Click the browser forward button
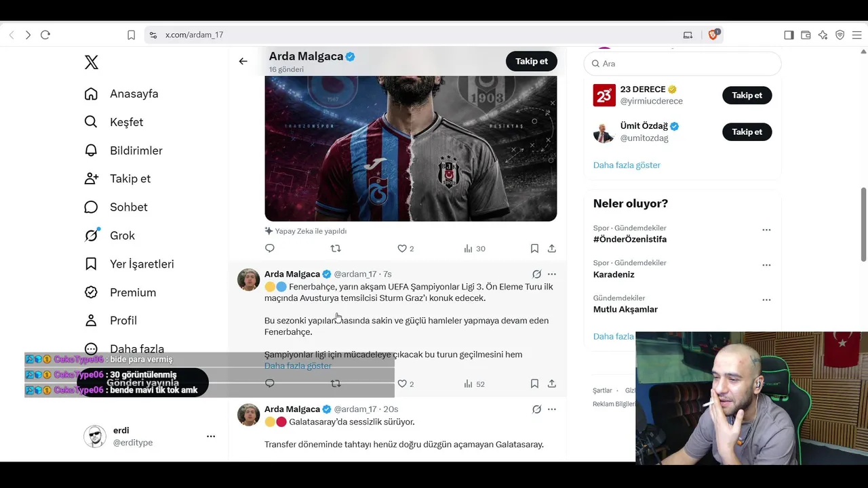This screenshot has height=488, width=868. coord(28,35)
